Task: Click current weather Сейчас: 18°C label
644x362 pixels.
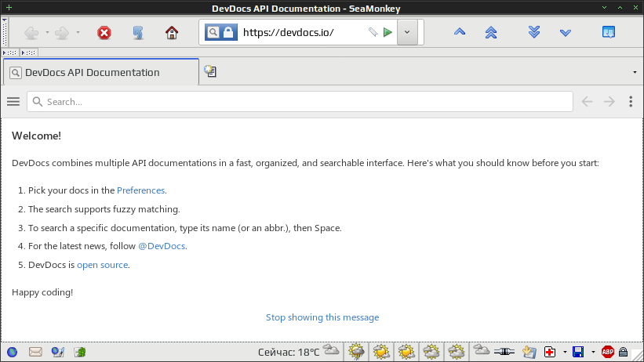Action: pos(289,352)
